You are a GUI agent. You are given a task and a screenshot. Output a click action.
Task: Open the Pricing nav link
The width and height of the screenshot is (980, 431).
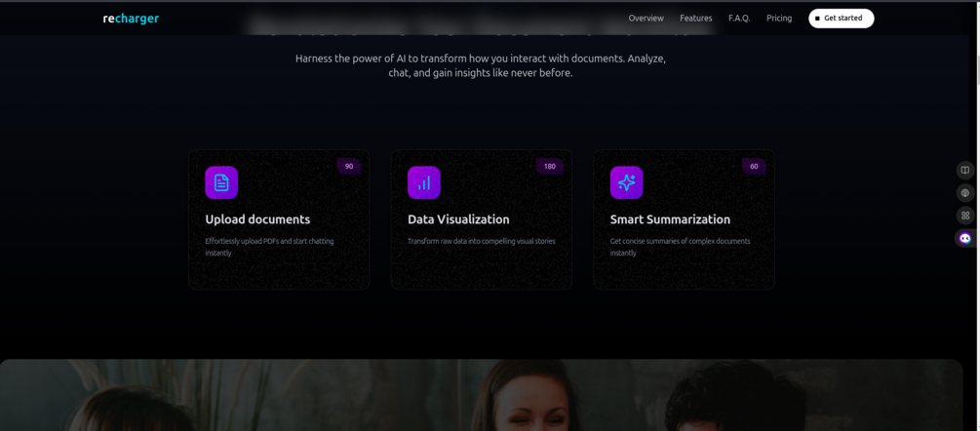(x=779, y=19)
